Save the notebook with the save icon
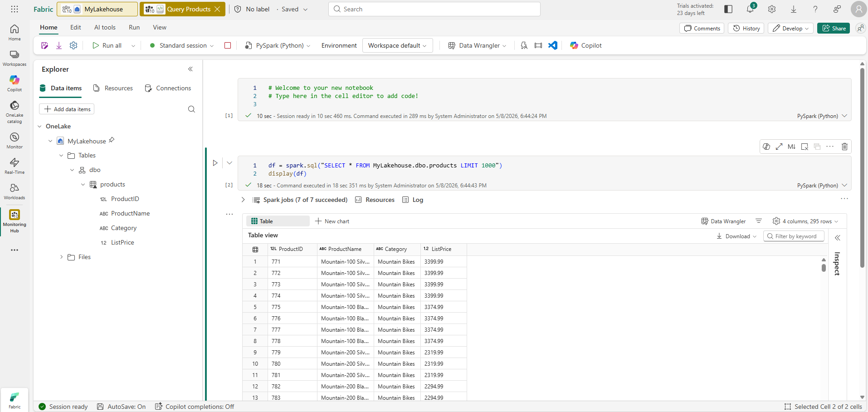This screenshot has width=868, height=412. coord(44,45)
